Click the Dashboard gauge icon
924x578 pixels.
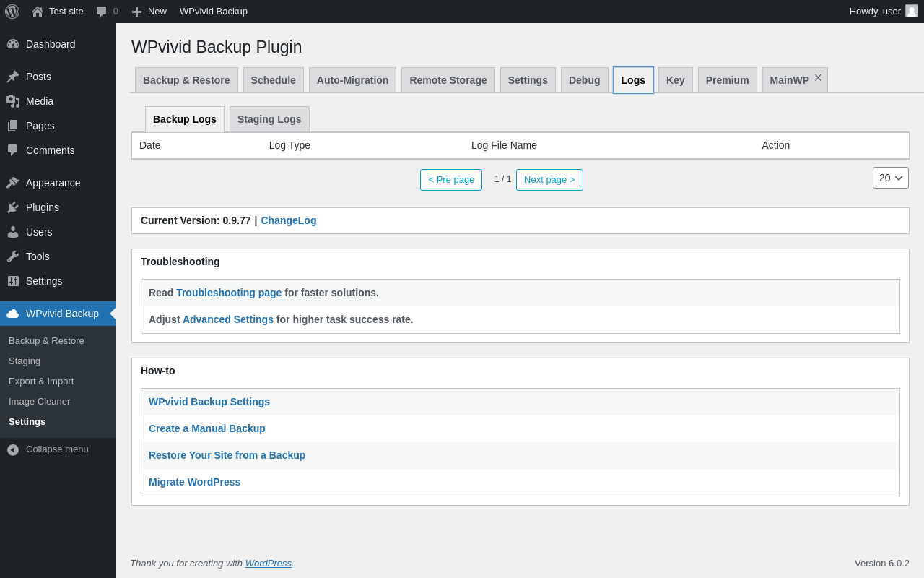tap(13, 44)
